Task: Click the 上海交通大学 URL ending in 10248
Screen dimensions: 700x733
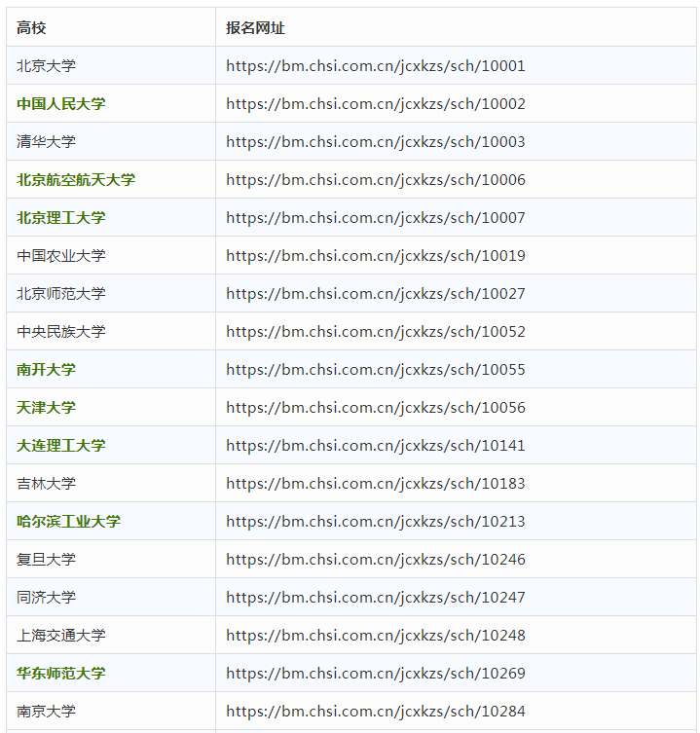Action: tap(375, 636)
